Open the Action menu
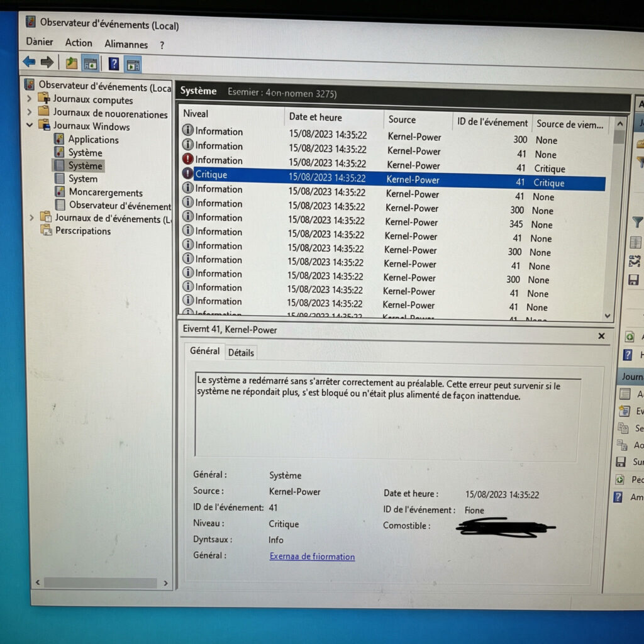The width and height of the screenshot is (644, 644). click(78, 42)
